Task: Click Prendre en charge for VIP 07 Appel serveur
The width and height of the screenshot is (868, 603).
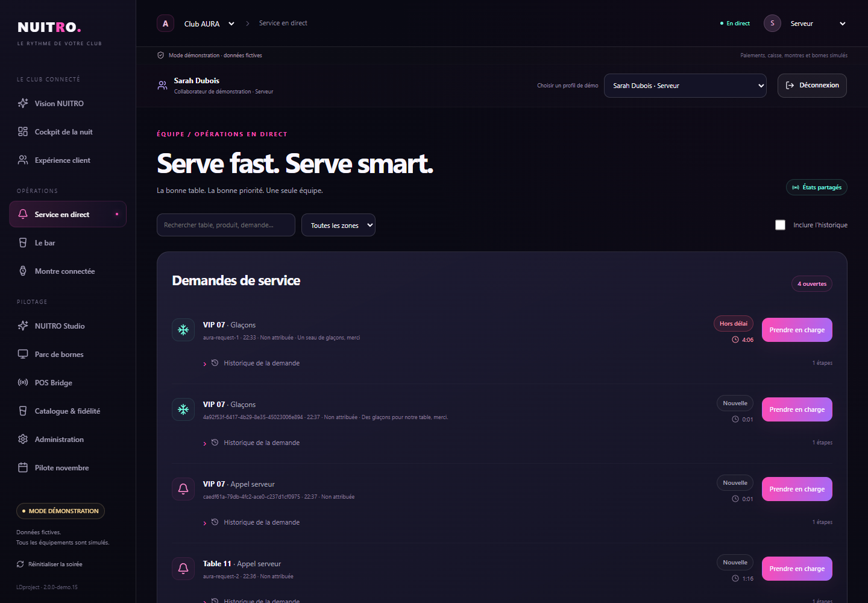Action: (797, 489)
